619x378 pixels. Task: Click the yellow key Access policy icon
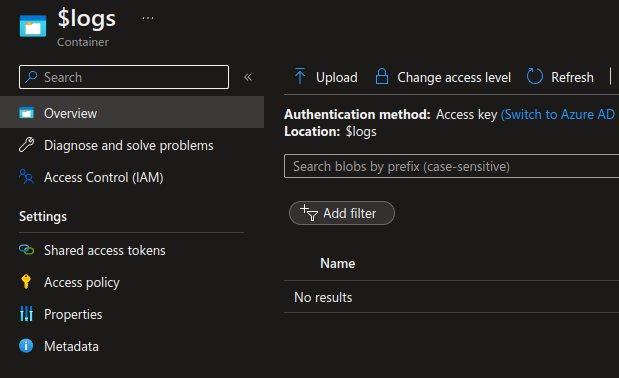click(x=26, y=282)
